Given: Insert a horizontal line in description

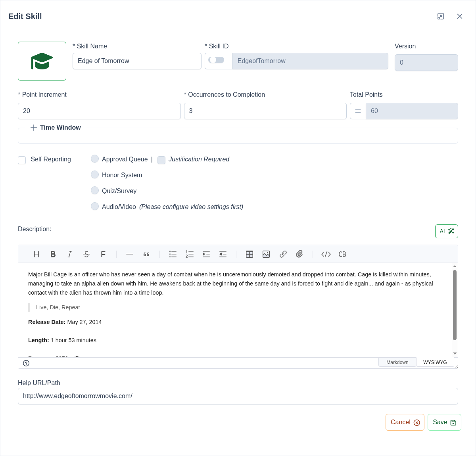Looking at the screenshot, I should pyautogui.click(x=130, y=254).
